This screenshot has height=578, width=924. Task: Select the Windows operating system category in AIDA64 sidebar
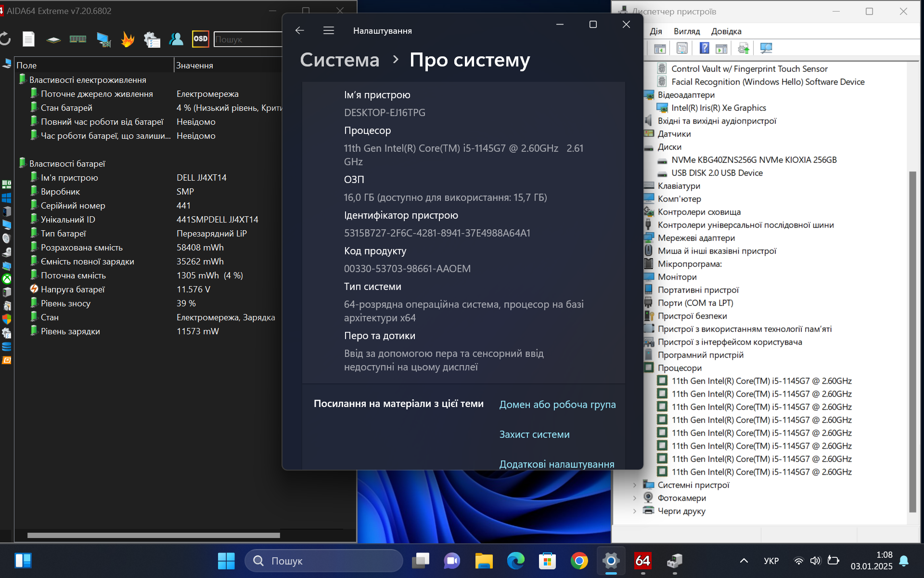(x=7, y=197)
